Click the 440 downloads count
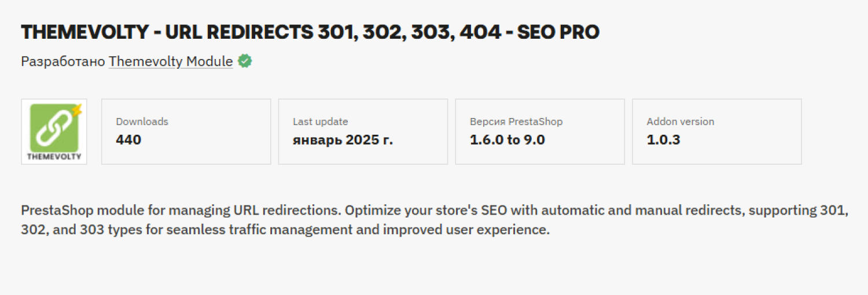 128,139
